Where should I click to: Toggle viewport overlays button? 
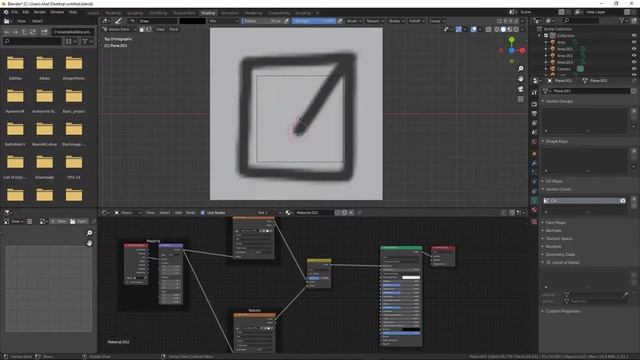[x=473, y=29]
